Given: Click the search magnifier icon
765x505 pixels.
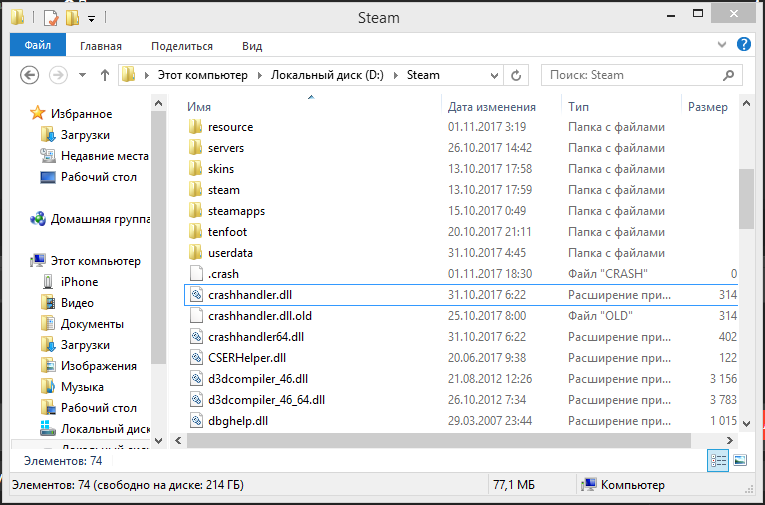Looking at the screenshot, I should [x=728, y=75].
